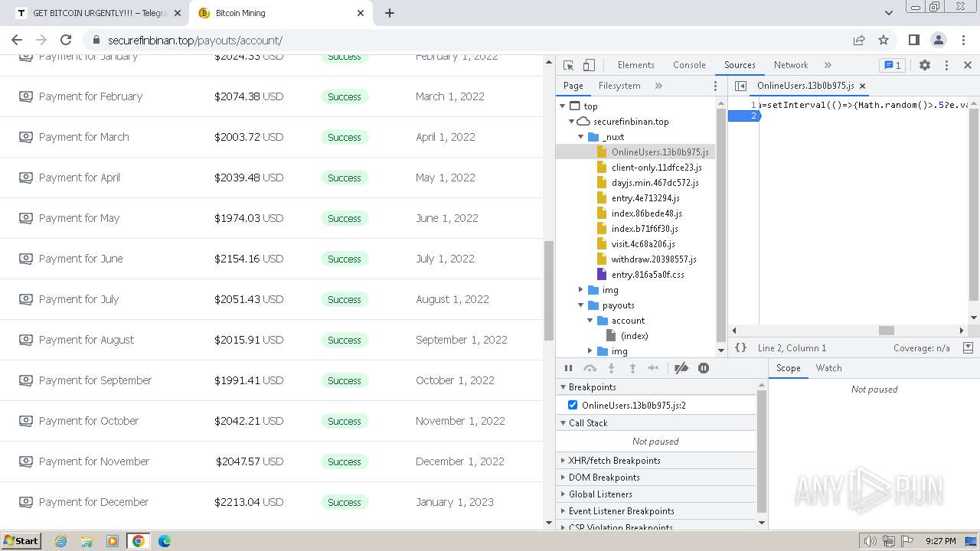The width and height of the screenshot is (980, 551).
Task: Share this page icon in address bar
Action: coord(859,41)
